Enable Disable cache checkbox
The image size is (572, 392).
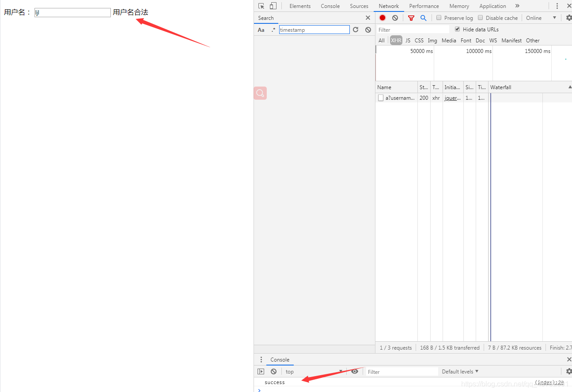pos(480,18)
